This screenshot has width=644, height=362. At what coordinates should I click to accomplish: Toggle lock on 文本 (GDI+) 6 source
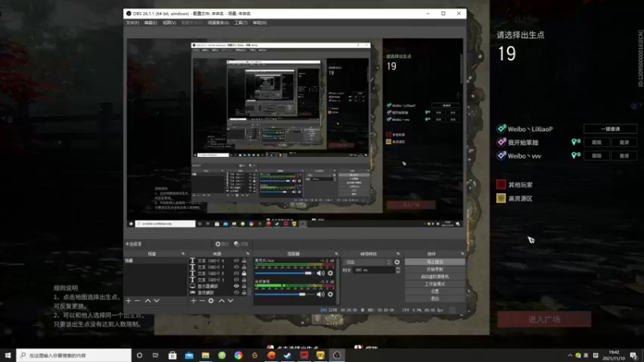pyautogui.click(x=244, y=274)
